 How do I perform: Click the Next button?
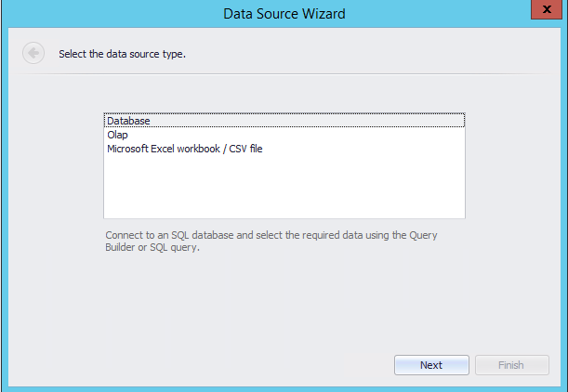pyautogui.click(x=430, y=365)
